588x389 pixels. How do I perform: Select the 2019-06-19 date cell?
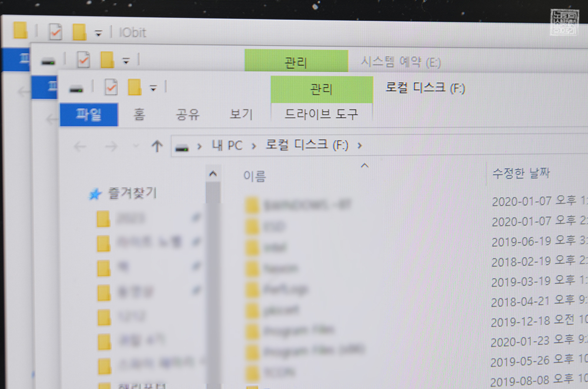(x=539, y=241)
